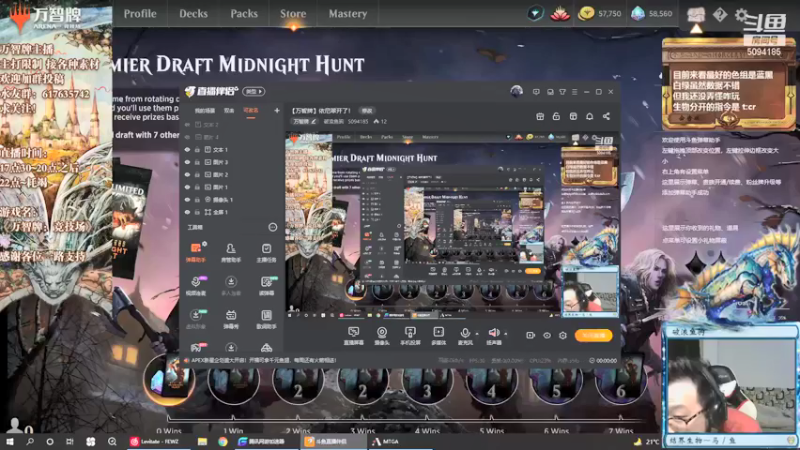Click the share icon above preview

coord(606,116)
